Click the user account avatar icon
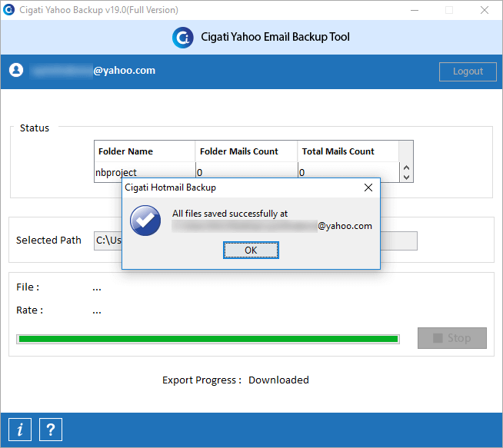This screenshot has height=448, width=503. 16,70
